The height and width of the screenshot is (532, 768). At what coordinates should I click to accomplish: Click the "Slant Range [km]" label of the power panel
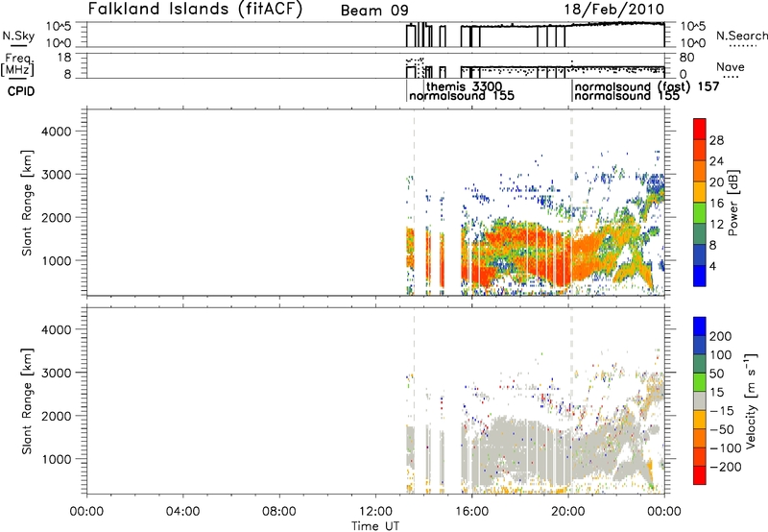click(x=27, y=203)
